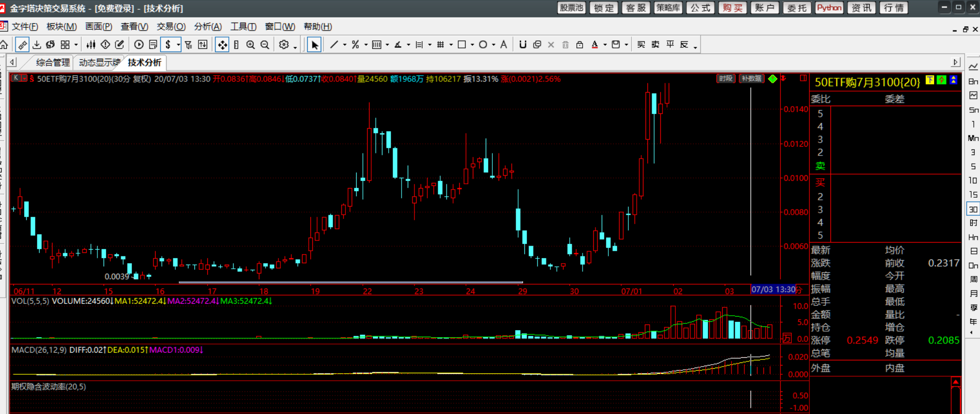
Task: Click the 补数据 button above the chart
Action: (x=751, y=79)
